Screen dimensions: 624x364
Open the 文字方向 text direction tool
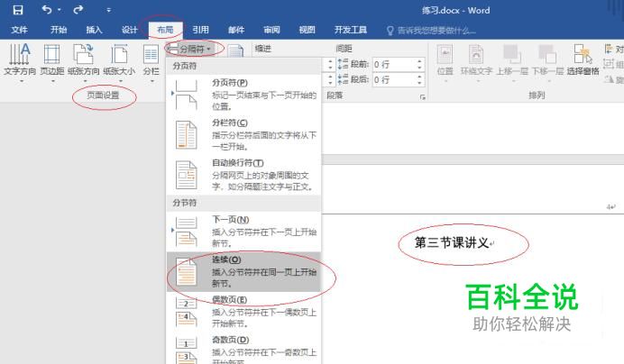20,61
